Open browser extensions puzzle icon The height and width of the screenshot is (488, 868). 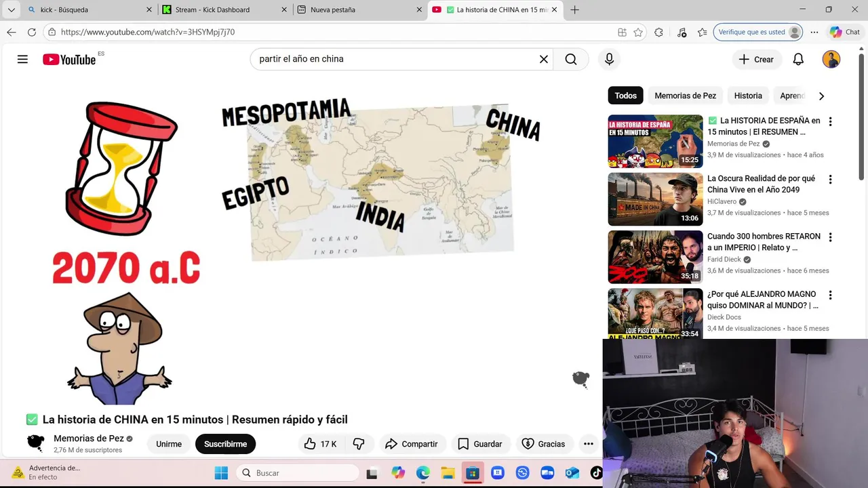658,32
